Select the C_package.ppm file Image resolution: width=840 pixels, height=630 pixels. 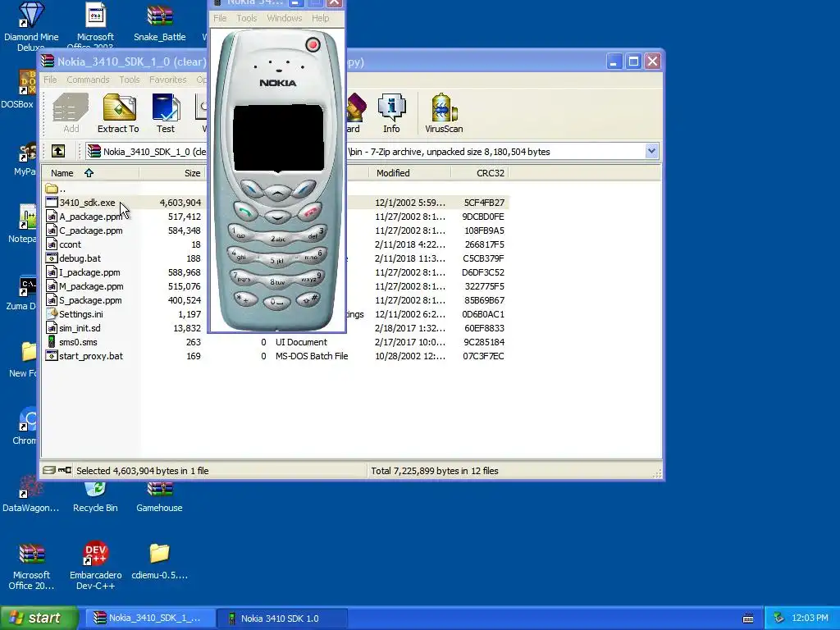pos(90,231)
